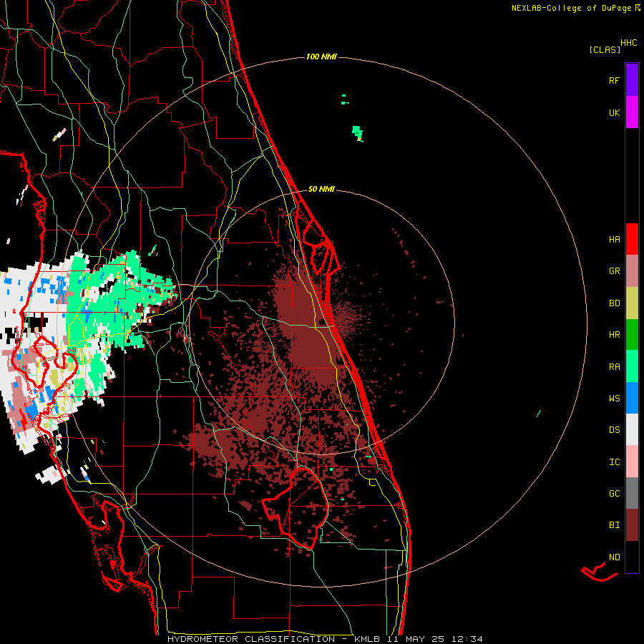
Task: Pick the RA light green legend swatch
Action: [x=632, y=366]
